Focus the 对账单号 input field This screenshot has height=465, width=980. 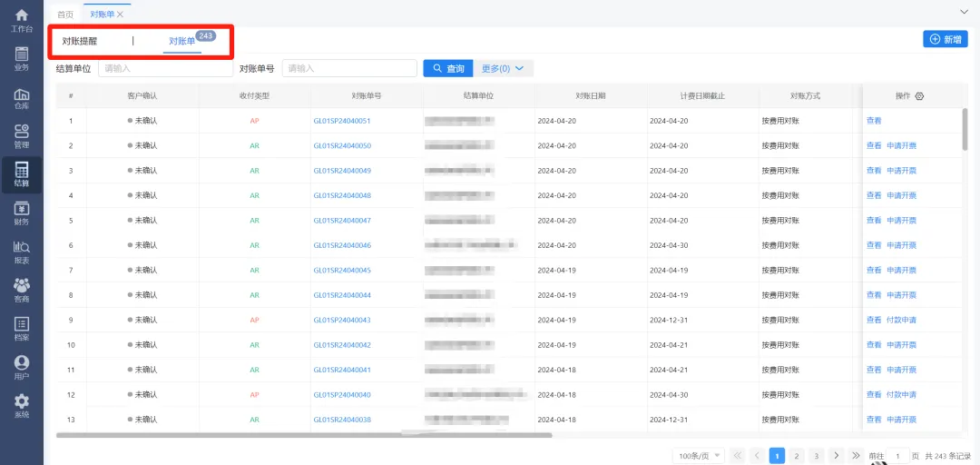point(349,68)
